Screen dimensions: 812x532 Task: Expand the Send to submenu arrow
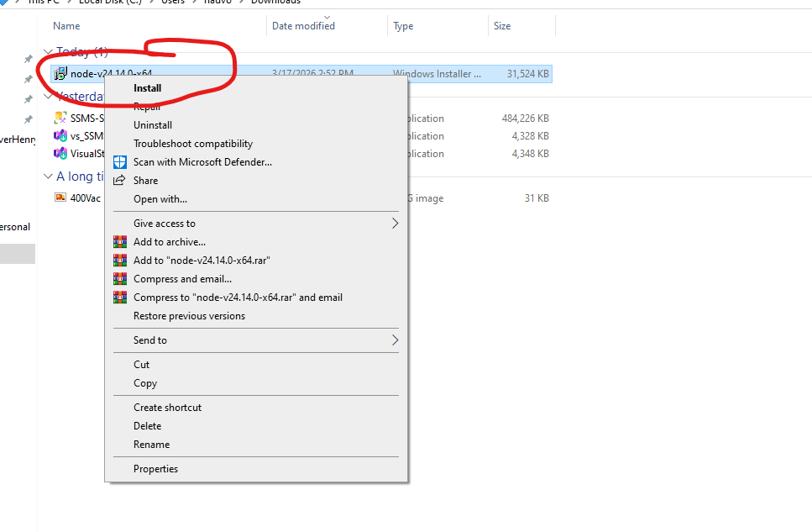point(395,340)
